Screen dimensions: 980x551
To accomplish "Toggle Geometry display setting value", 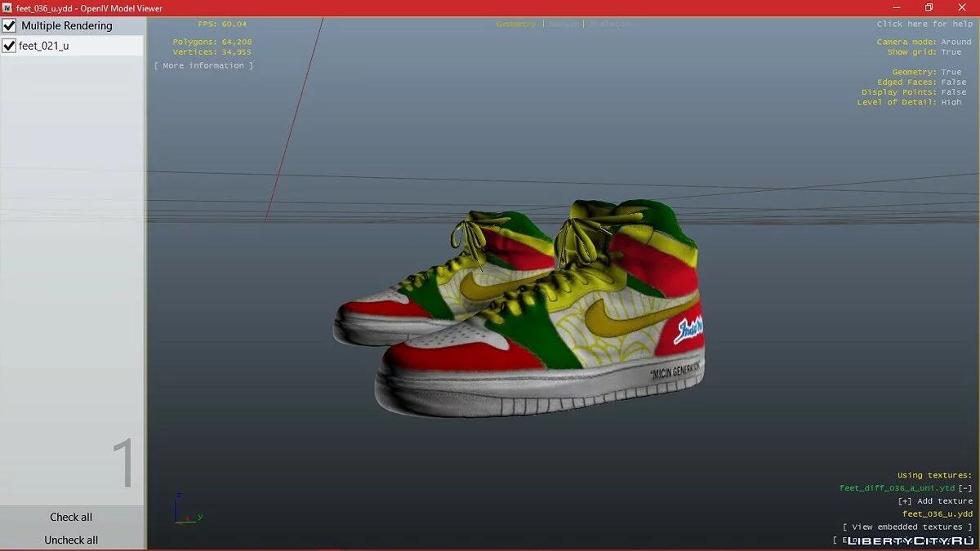I will 951,73.
